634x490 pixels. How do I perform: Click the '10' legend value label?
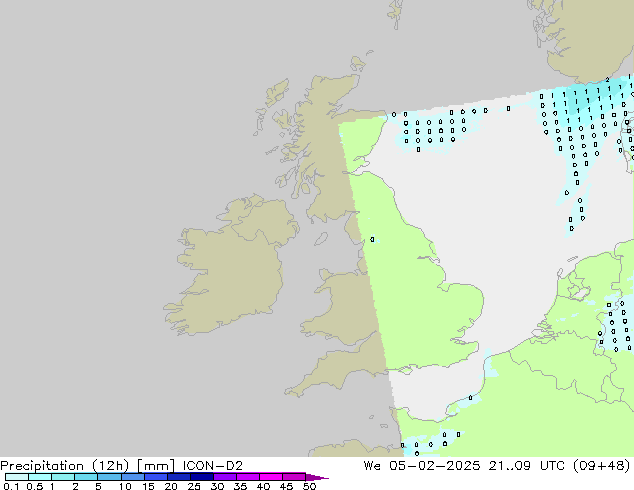[125, 486]
